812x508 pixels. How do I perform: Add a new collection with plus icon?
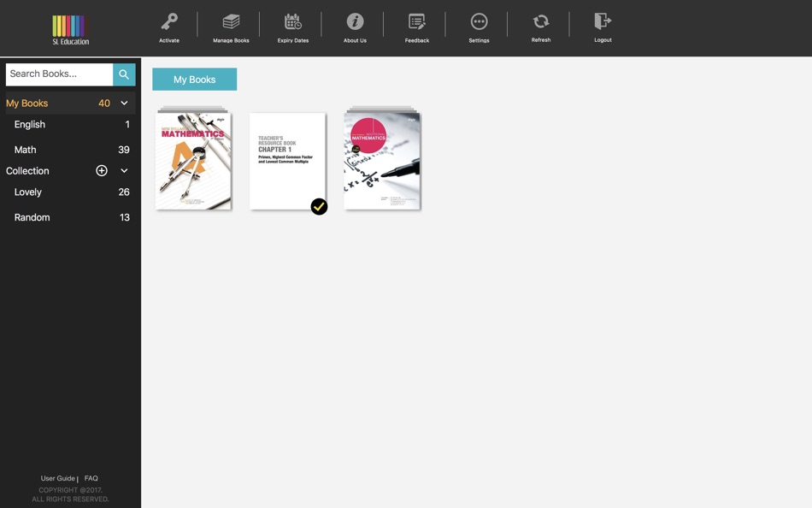[x=102, y=170]
